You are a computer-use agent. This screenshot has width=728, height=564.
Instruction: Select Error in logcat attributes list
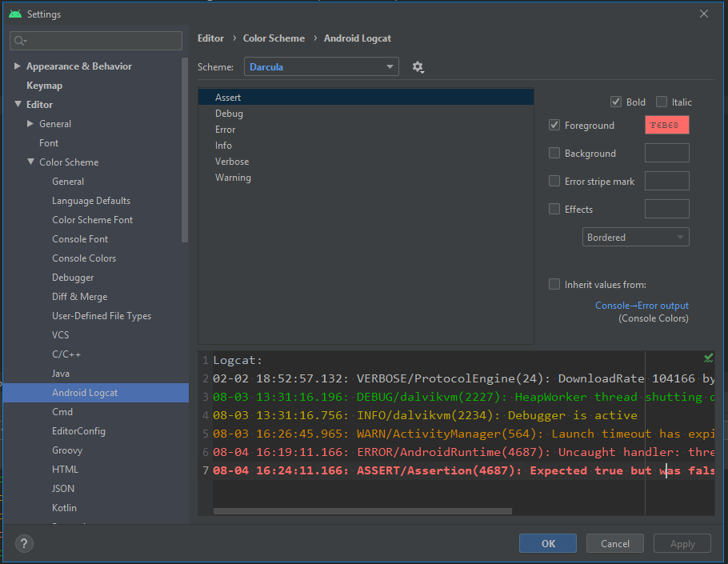pos(366,129)
